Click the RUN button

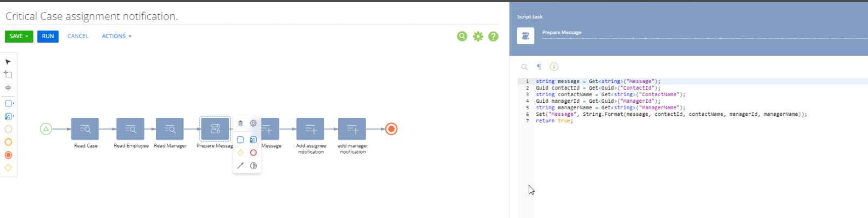(48, 36)
